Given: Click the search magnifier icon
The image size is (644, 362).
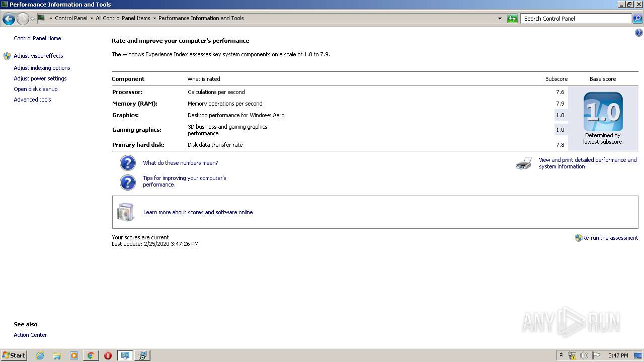Looking at the screenshot, I should 637,19.
